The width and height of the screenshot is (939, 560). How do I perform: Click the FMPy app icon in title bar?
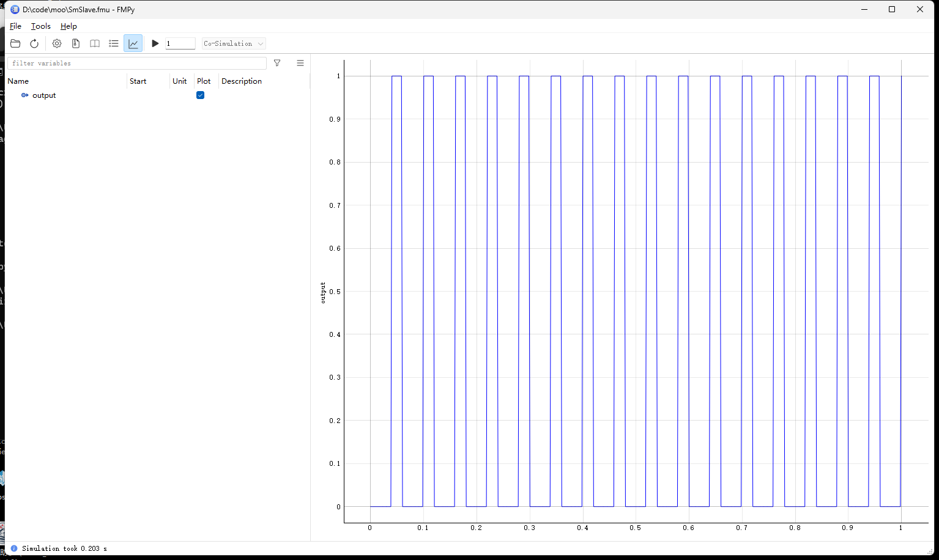15,9
